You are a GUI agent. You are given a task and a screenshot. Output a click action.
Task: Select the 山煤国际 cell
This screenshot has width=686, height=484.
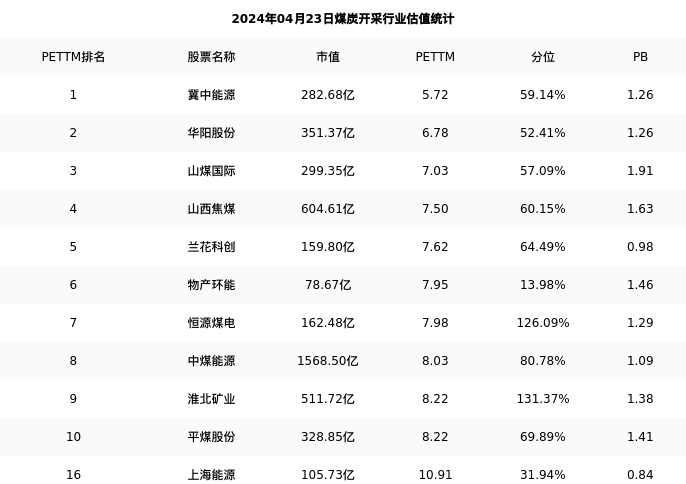pyautogui.click(x=211, y=171)
